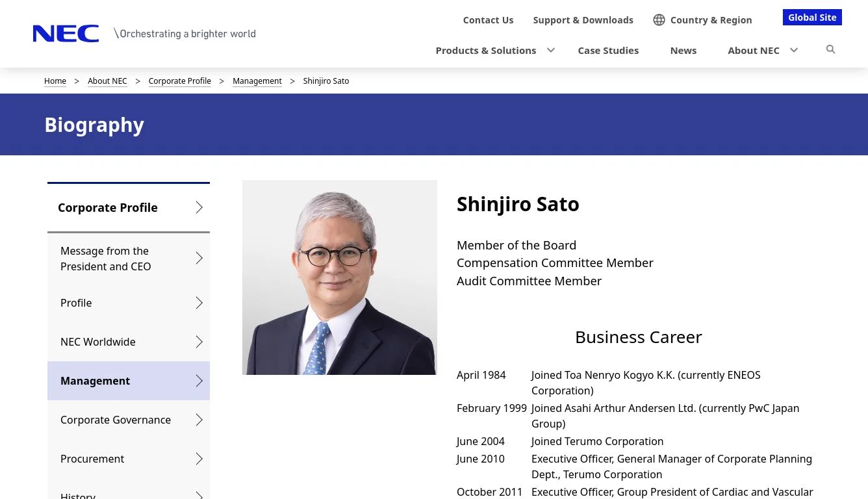Open Corporate Profile breadcrumb link
The image size is (868, 499).
click(x=179, y=81)
